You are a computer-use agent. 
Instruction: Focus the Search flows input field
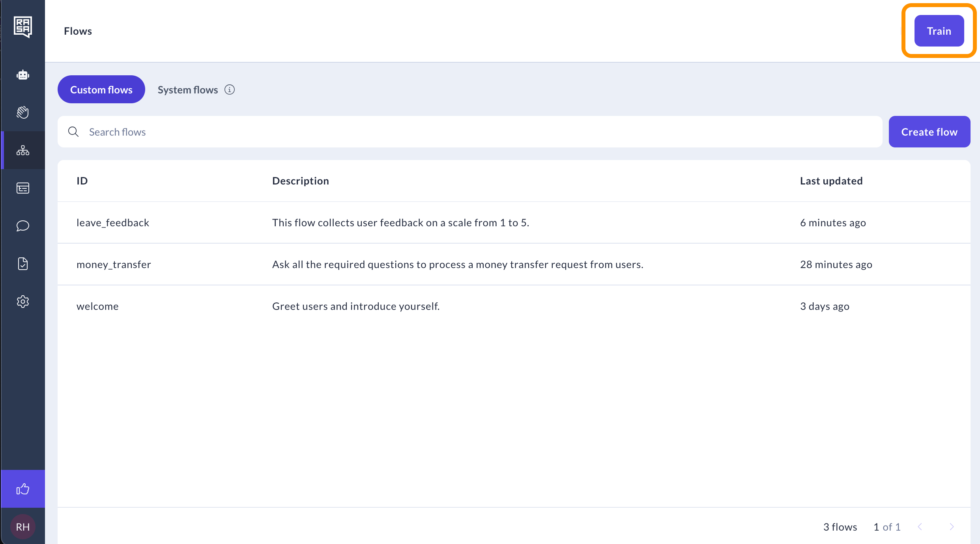470,132
